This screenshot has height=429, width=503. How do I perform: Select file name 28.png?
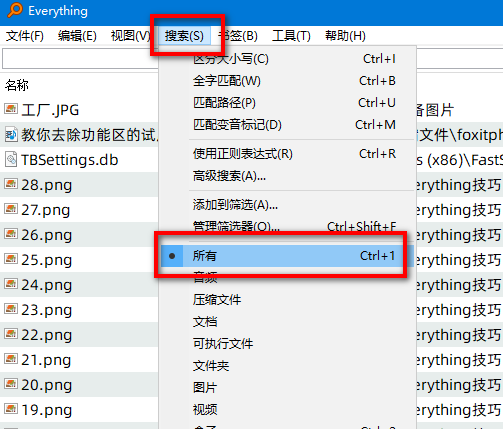(47, 185)
